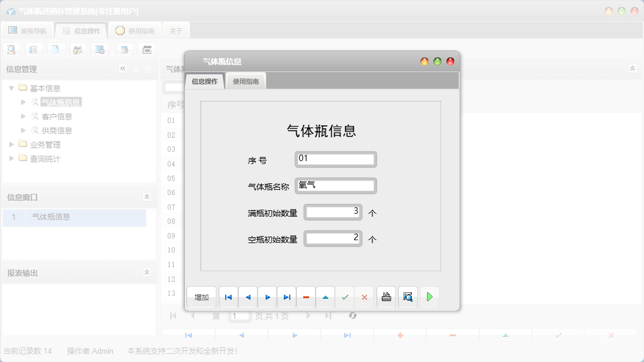Expand the 业务管理 tree node
Screen dimensions: 644x362
(x=11, y=144)
